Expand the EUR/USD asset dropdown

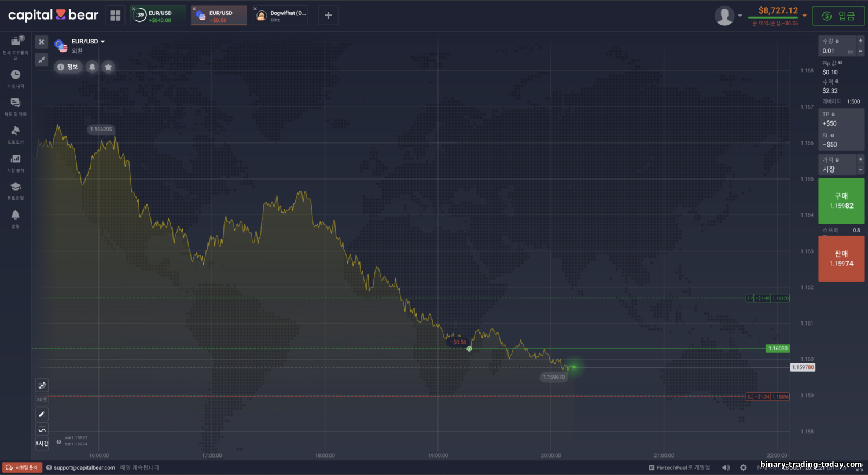click(x=103, y=42)
